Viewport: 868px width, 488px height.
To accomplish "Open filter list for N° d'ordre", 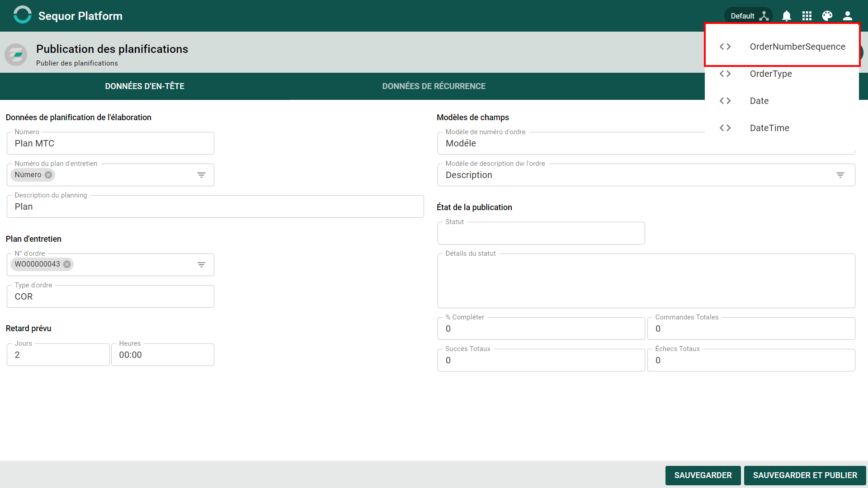I will coord(202,265).
